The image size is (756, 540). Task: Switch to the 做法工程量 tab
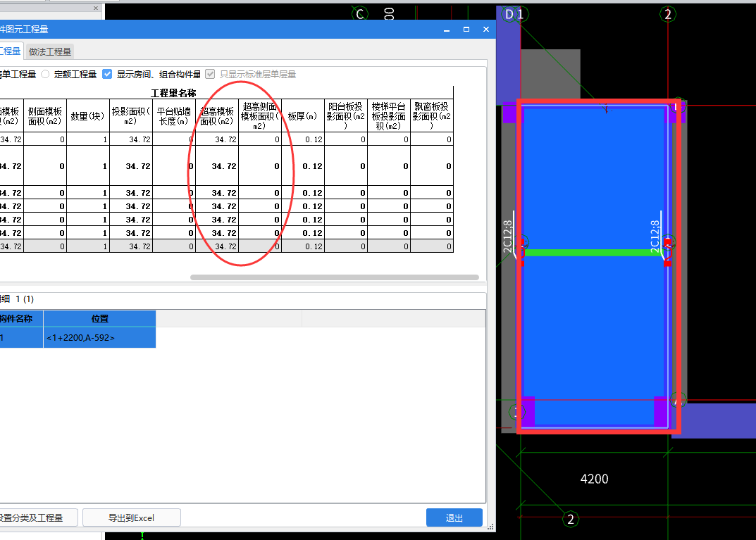[50, 51]
